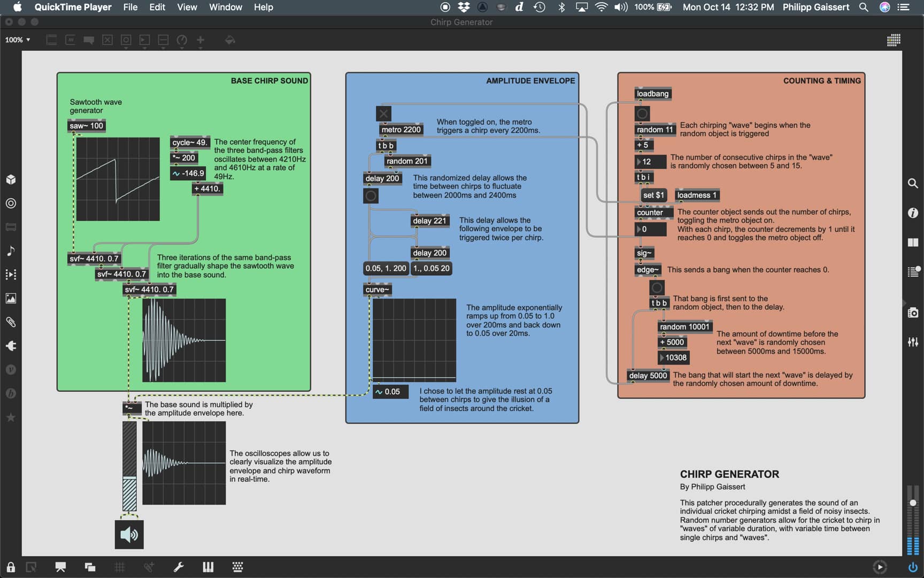The height and width of the screenshot is (578, 924).
Task: Click the bang above random 11
Action: (642, 113)
